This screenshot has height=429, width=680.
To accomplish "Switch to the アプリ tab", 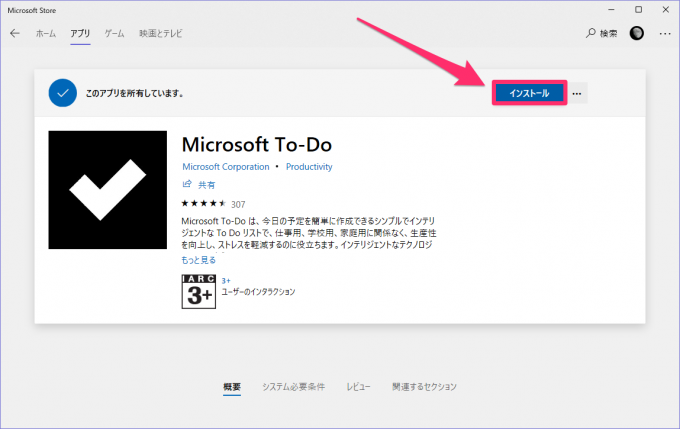I will 80,33.
